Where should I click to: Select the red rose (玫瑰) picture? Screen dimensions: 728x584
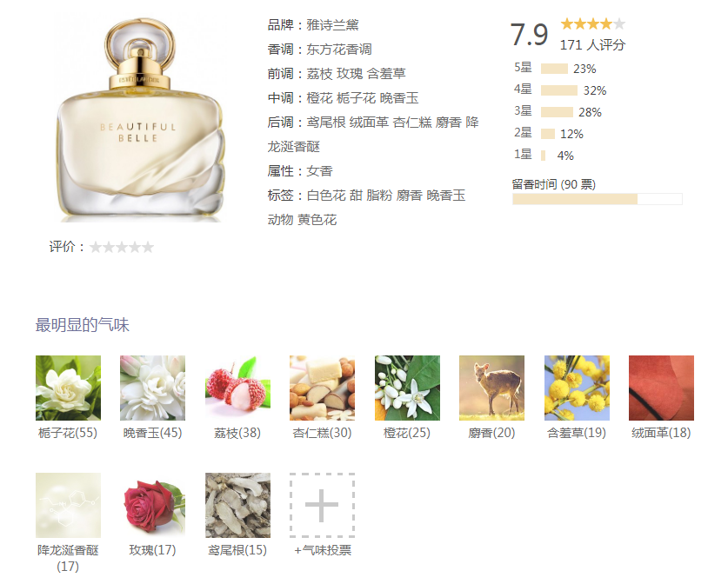[153, 505]
